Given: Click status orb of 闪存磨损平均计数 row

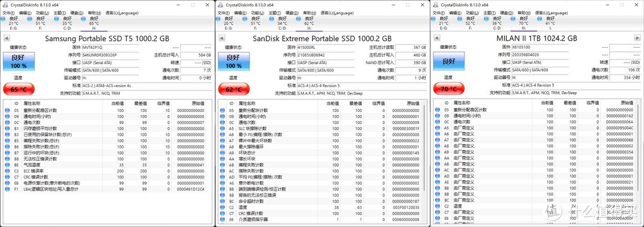Looking at the screenshot, I should (7, 129).
